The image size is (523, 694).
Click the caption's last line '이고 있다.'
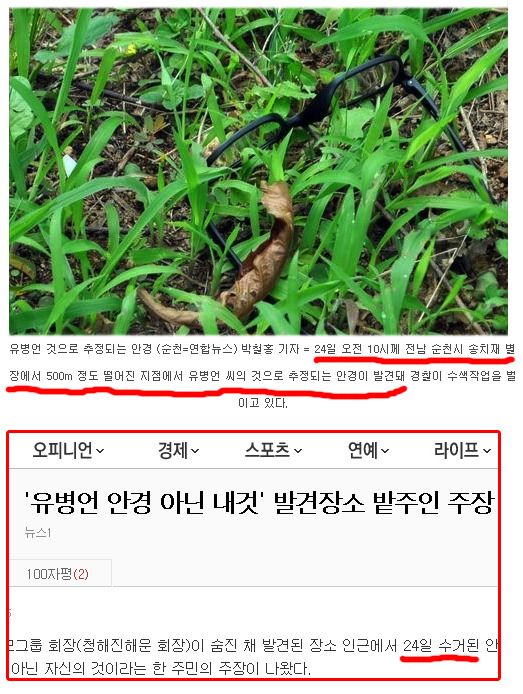[263, 403]
